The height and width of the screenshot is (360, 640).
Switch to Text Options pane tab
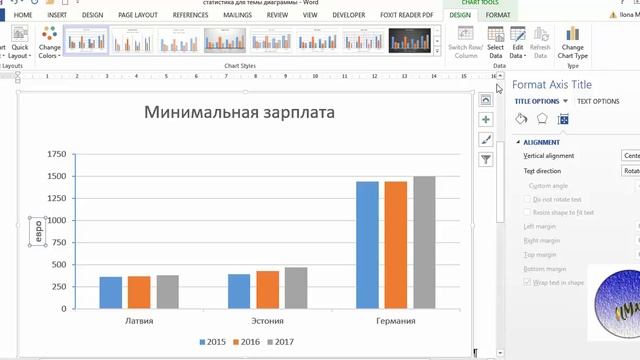pos(598,101)
